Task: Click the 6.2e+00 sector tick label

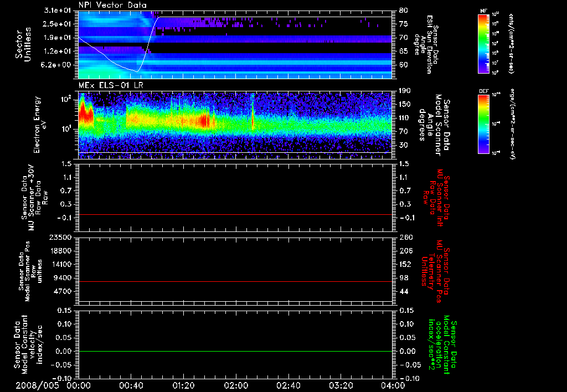Action: pos(57,65)
